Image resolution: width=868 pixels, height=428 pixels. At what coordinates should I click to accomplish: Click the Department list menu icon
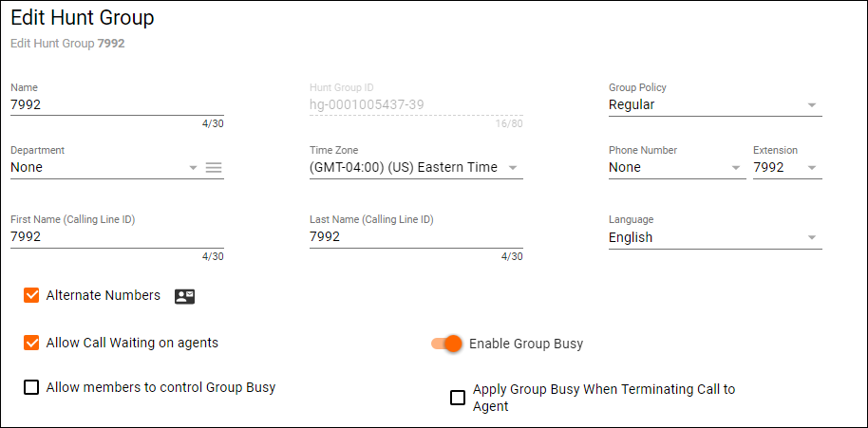pos(214,168)
